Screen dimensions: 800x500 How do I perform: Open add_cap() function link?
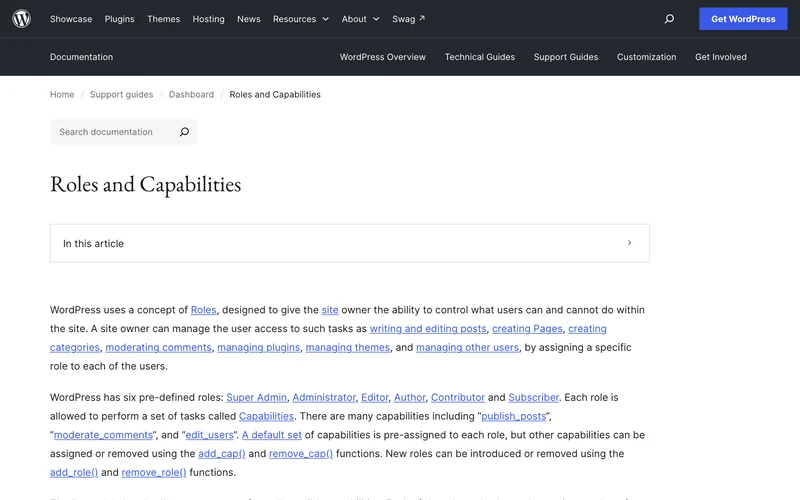221,454
